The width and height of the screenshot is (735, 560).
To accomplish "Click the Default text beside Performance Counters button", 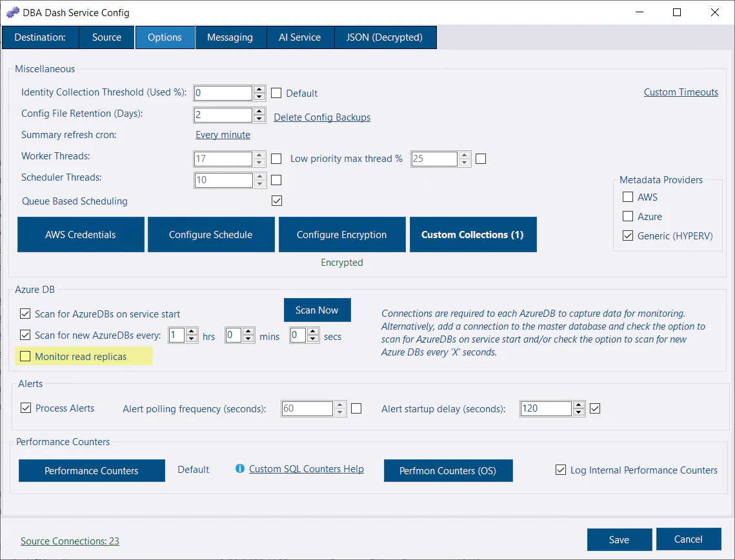I will click(x=193, y=470).
